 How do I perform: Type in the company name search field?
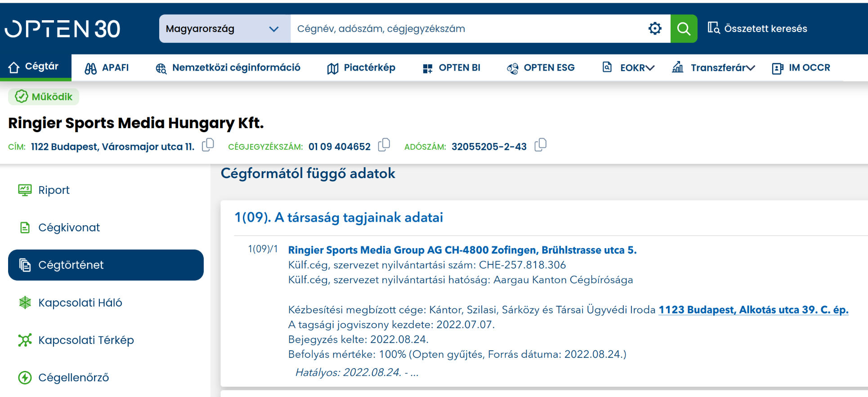(468, 29)
